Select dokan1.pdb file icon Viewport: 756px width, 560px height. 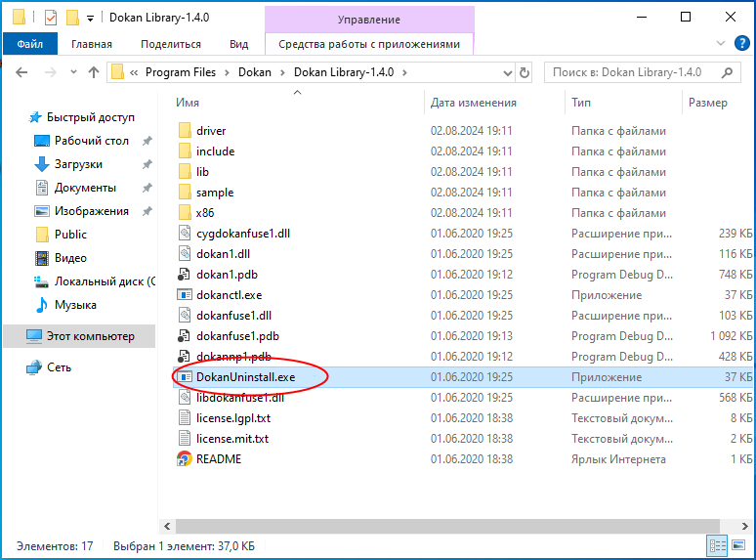(x=185, y=275)
